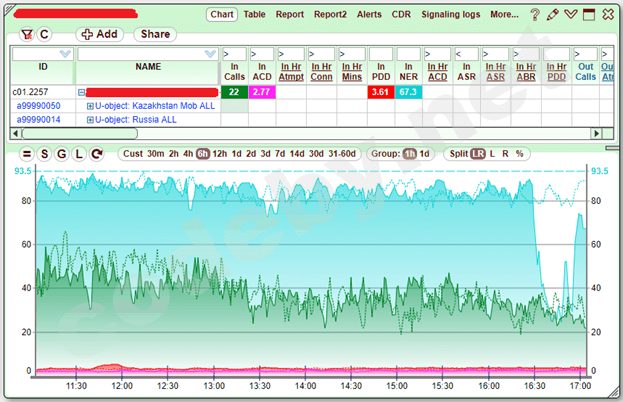
Task: Click the magenta In ACD 2.77 cell
Action: coord(262,92)
